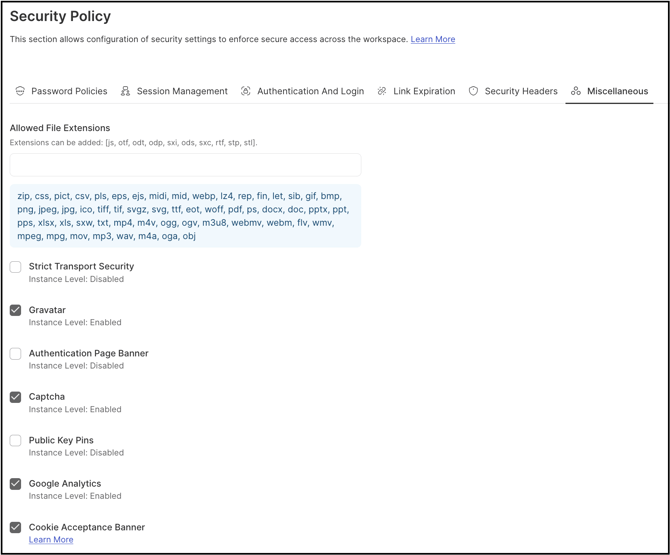Screen dimensions: 670x555
Task: Open Learn More link in description
Action: [433, 39]
